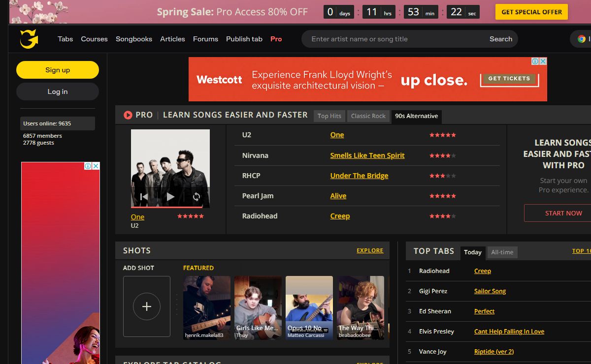
Task: Click Nirvana song star rating
Action: click(x=443, y=155)
